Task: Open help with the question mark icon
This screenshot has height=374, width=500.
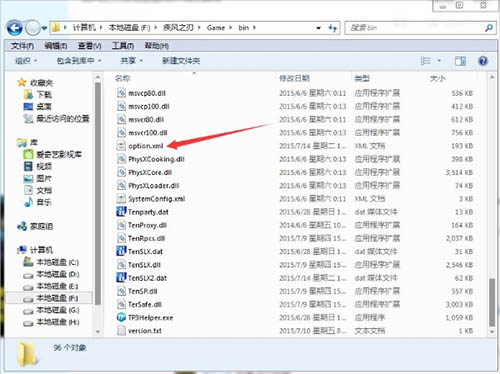Action: 483,61
